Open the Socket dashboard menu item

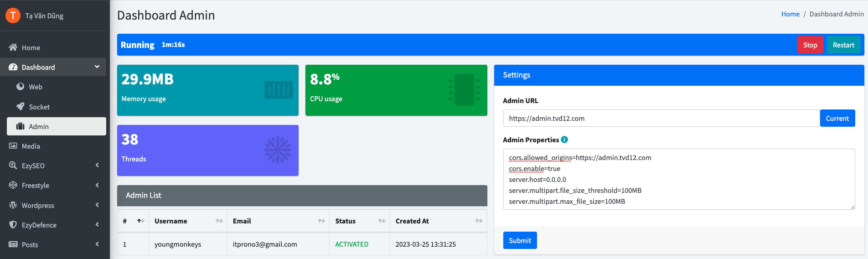coord(57,107)
